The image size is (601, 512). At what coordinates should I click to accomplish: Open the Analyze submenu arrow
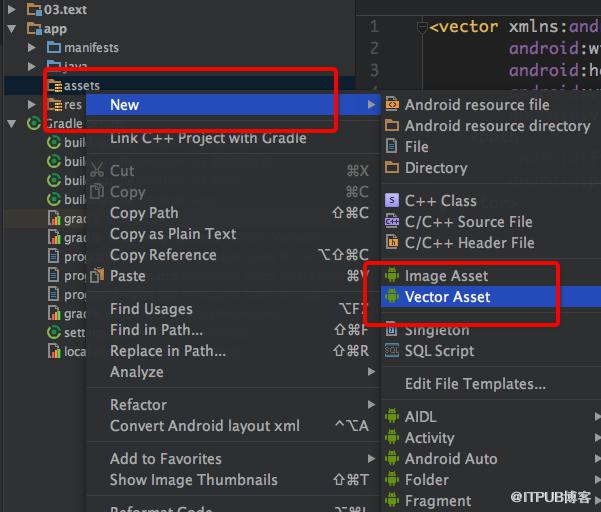coord(371,371)
